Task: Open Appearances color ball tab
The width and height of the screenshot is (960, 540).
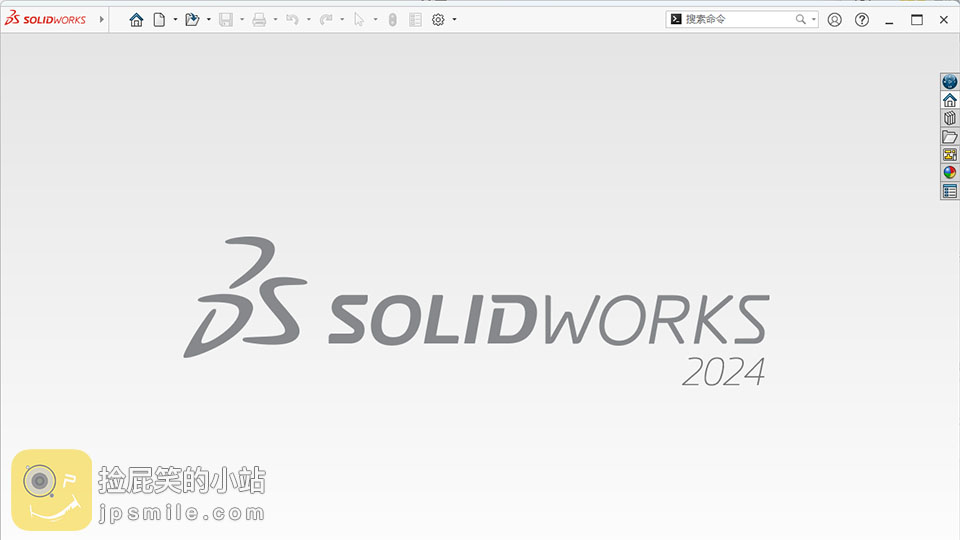Action: (x=949, y=172)
